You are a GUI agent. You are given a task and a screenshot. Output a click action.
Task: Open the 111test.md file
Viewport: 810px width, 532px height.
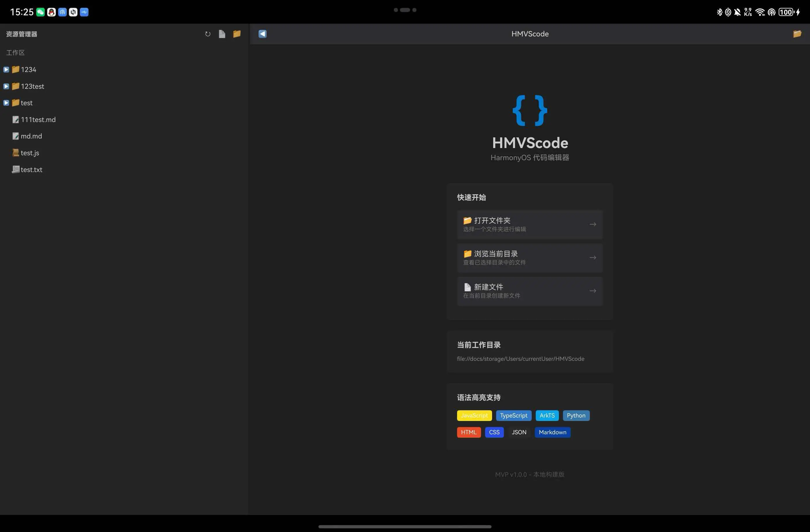click(x=38, y=120)
